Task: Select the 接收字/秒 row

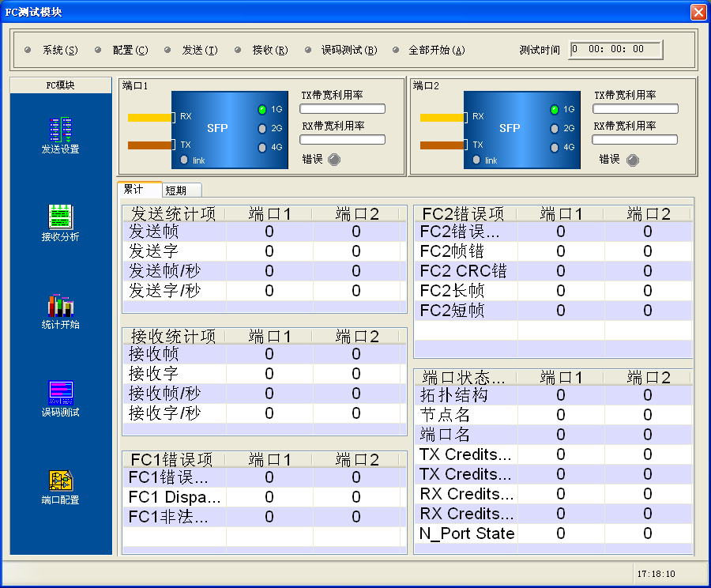Action: tap(265, 413)
